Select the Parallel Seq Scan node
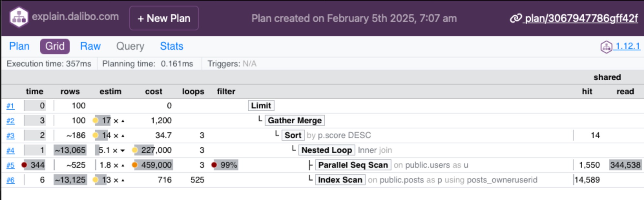The height and width of the screenshot is (200, 644). point(353,165)
